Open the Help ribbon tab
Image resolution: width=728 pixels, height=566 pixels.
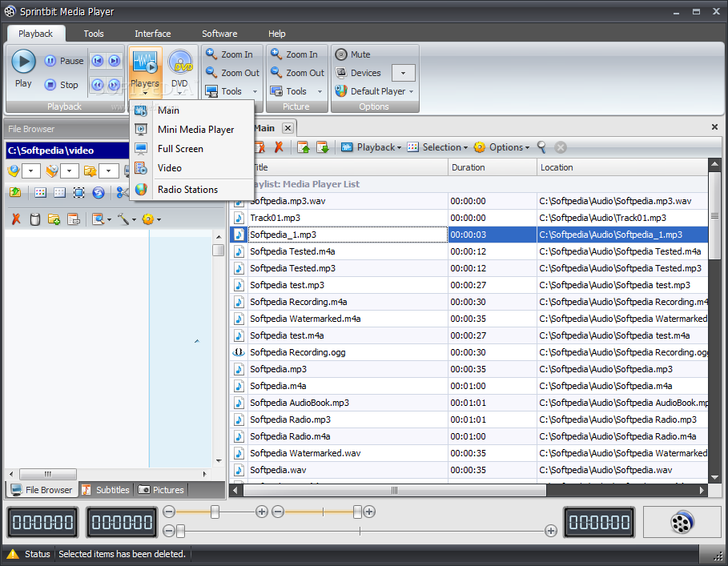277,34
